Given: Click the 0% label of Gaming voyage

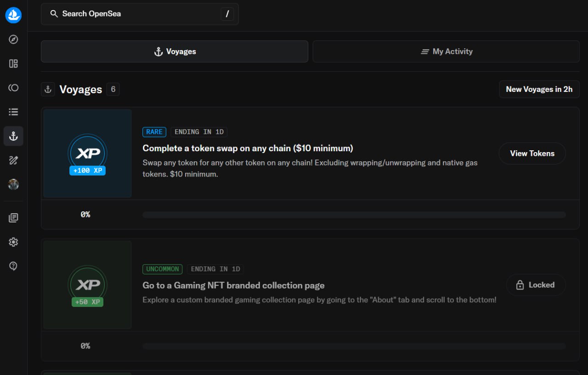Looking at the screenshot, I should coord(85,346).
